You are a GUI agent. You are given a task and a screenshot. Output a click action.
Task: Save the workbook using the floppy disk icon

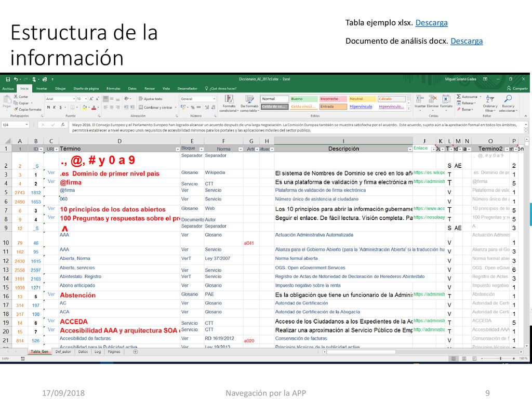8,79
